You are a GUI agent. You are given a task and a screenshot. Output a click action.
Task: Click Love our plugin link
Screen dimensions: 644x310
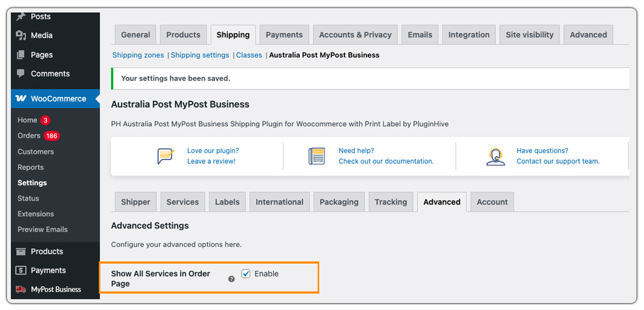tap(213, 151)
